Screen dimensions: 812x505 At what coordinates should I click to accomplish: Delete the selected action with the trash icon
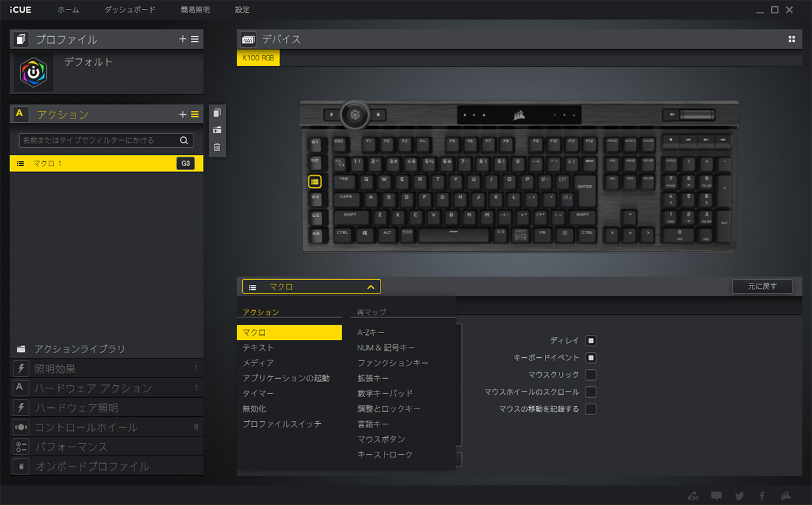point(217,147)
